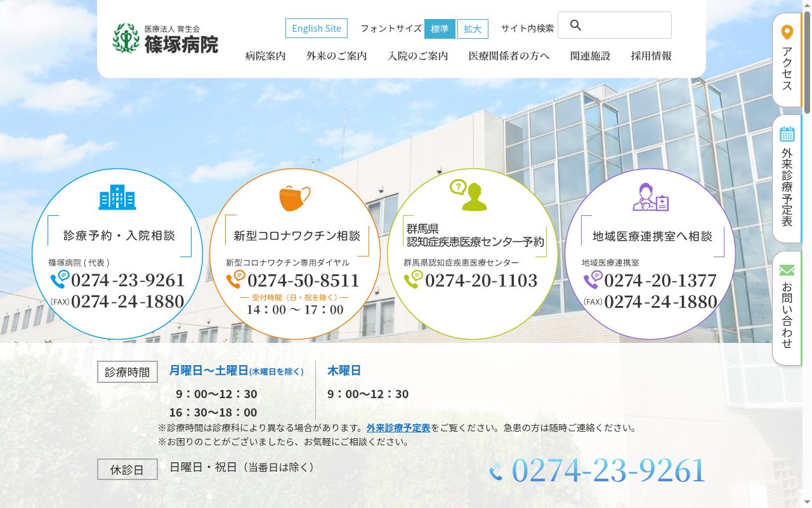
Task: Click orange phone icon beside 0274-50-8511
Action: tap(235, 279)
